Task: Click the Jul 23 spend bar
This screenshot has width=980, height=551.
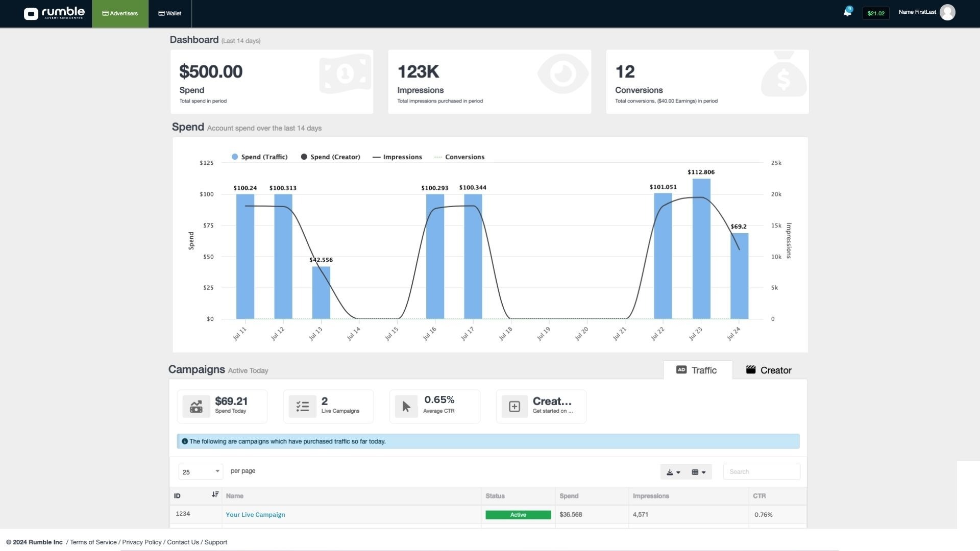Action: 701,249
